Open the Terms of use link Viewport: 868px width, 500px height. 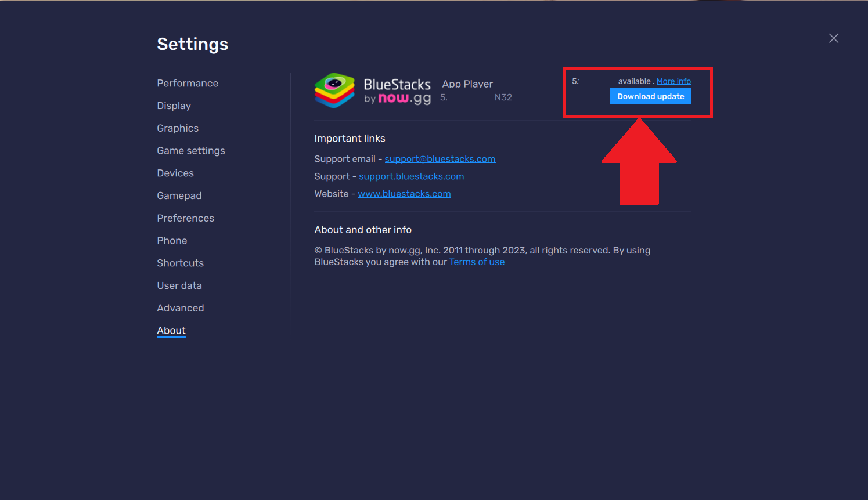coord(477,262)
